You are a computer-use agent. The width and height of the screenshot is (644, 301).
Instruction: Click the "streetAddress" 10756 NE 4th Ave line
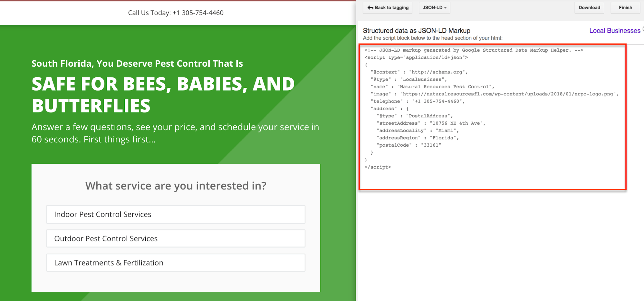(431, 123)
